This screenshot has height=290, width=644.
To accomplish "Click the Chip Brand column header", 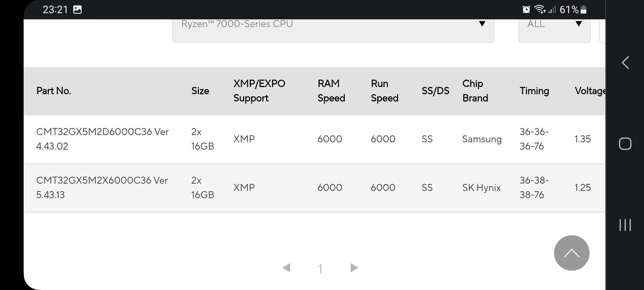I will pos(475,91).
